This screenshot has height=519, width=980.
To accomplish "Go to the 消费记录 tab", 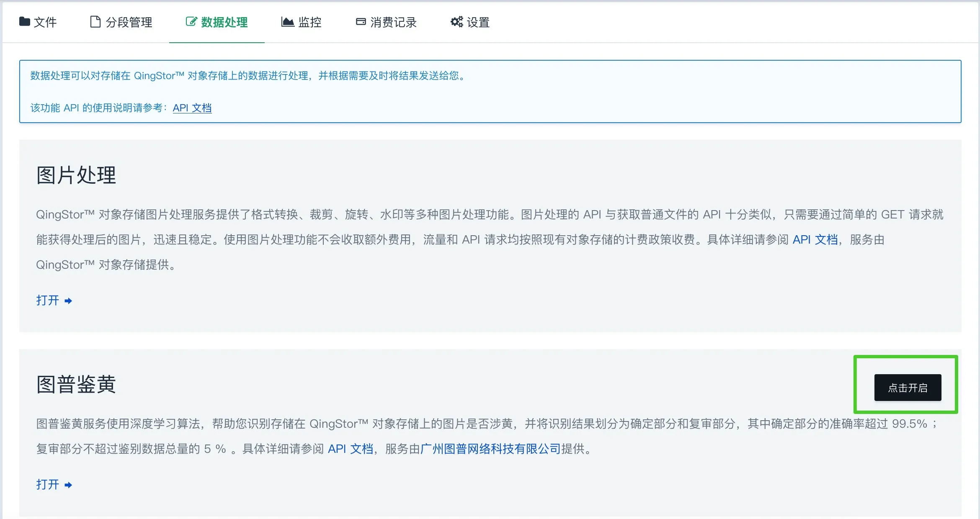I will click(x=393, y=22).
